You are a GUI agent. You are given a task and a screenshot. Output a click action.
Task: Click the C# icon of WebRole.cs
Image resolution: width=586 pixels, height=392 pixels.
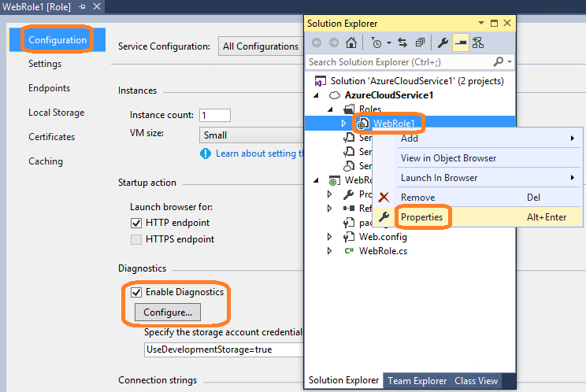click(x=349, y=251)
